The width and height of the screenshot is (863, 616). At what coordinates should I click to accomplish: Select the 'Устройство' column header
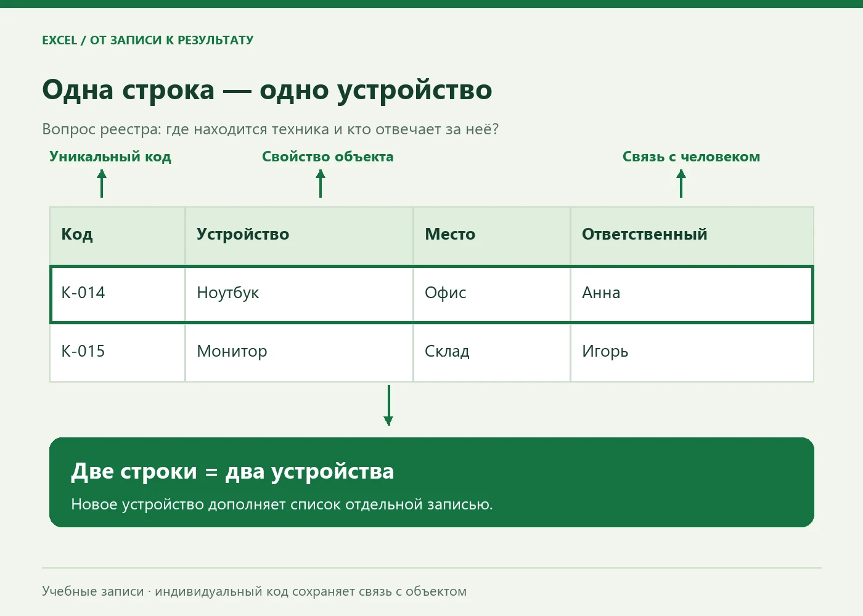(x=299, y=236)
